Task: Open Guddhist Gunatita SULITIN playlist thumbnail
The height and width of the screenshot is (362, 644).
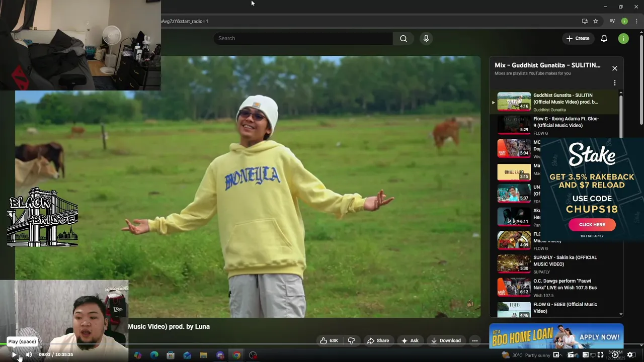Action: tap(514, 101)
